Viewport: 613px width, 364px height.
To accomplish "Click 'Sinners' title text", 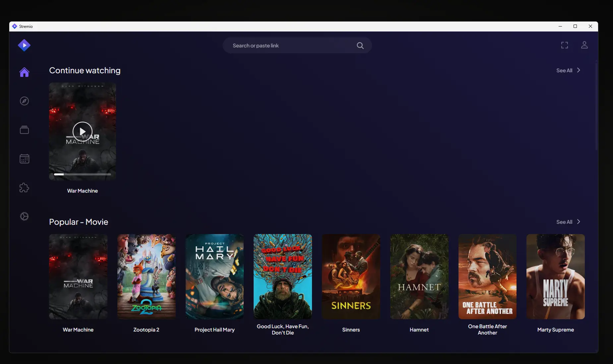I will pos(351,330).
